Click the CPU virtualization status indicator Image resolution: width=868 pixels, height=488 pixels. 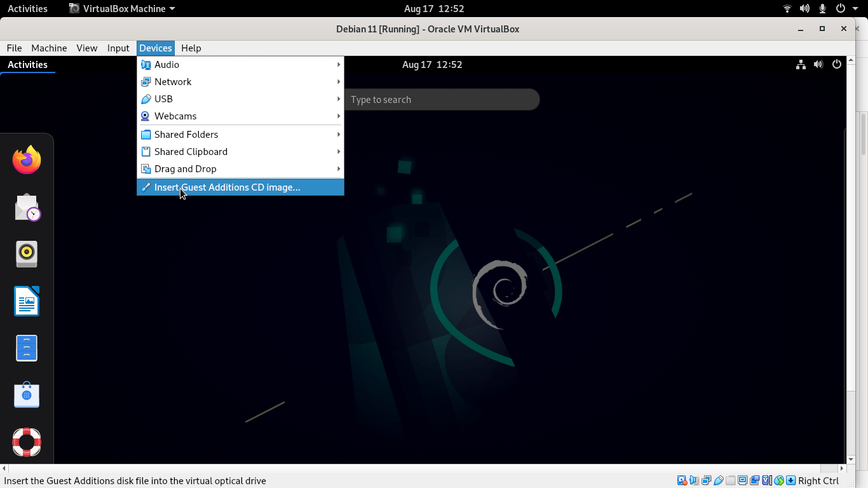pyautogui.click(x=766, y=480)
